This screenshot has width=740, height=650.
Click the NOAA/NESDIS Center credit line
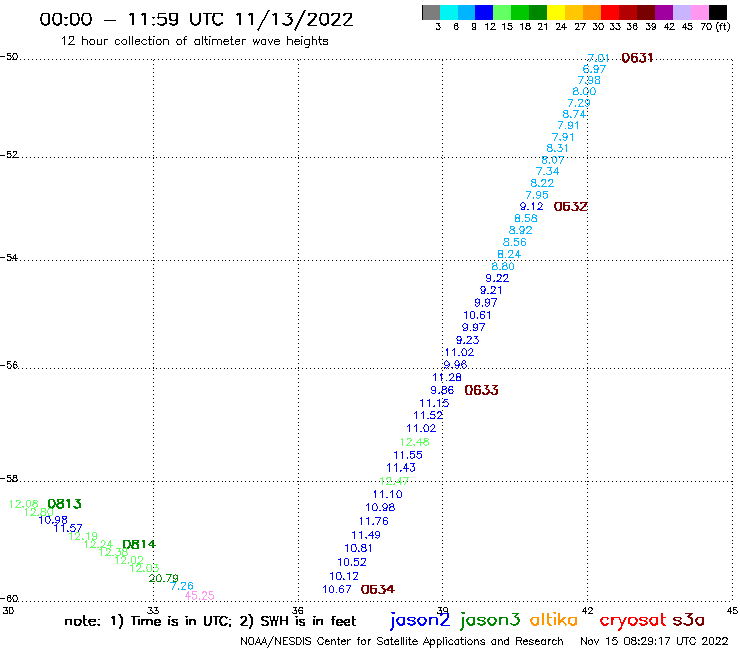(402, 641)
